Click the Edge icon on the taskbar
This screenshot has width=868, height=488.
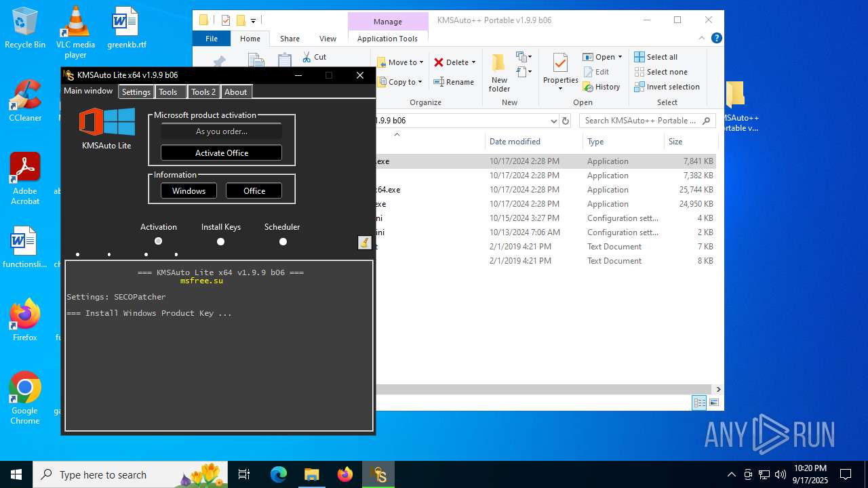279,474
